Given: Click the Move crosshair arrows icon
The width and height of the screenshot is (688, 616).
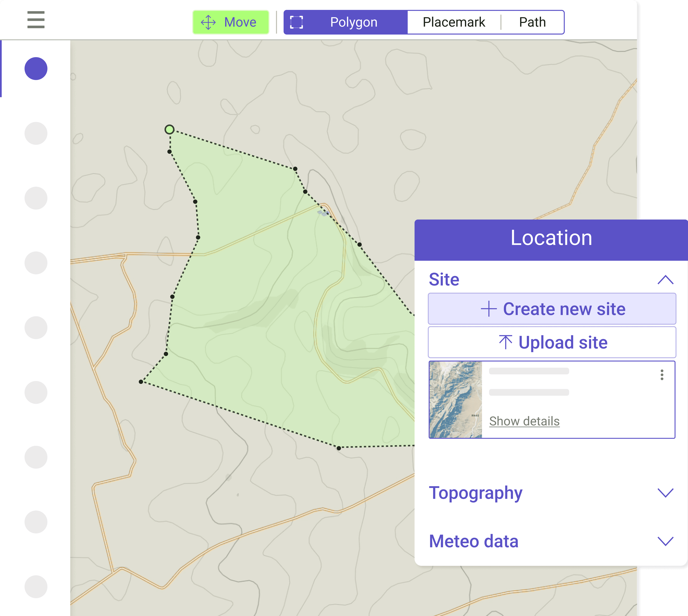Looking at the screenshot, I should 208,22.
